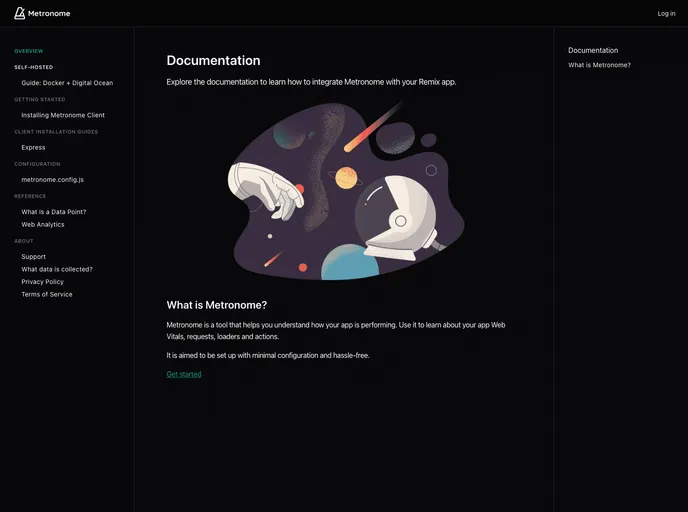Jump to What is Metronome? in contents

pos(599,65)
